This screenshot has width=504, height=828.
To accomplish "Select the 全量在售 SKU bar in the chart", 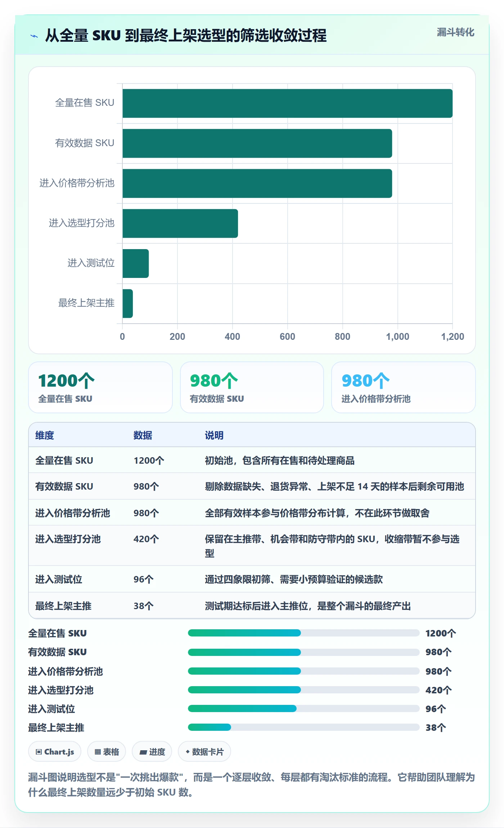I will (287, 103).
